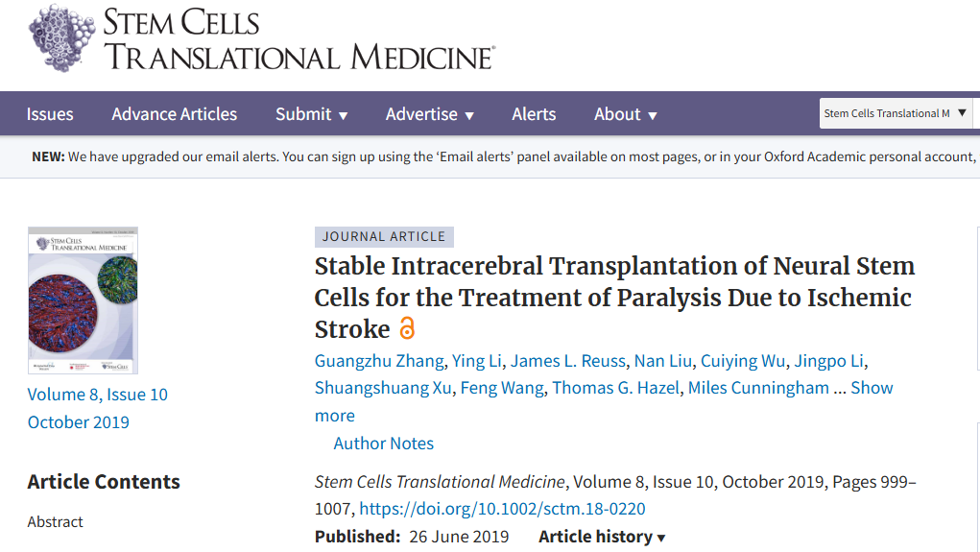Open the Alerts navigation item

[x=534, y=114]
